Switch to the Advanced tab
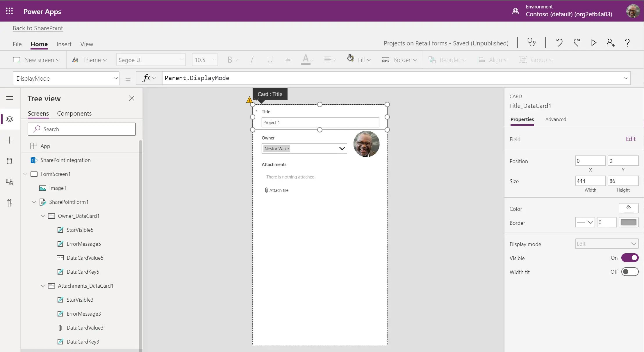The image size is (644, 352). pyautogui.click(x=556, y=119)
